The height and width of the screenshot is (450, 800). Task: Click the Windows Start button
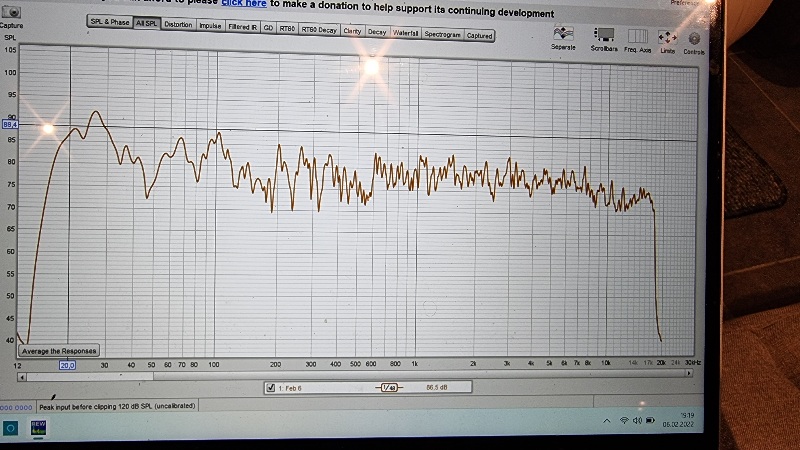pos(10,428)
